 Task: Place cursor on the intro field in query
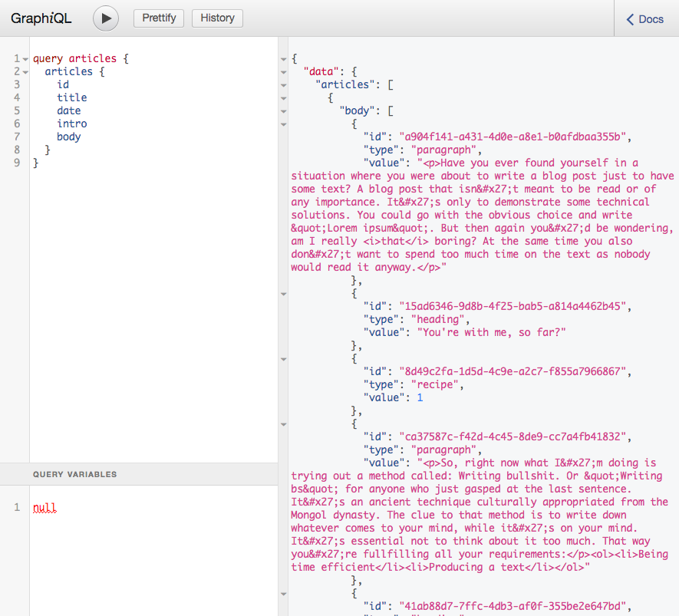pyautogui.click(x=72, y=124)
